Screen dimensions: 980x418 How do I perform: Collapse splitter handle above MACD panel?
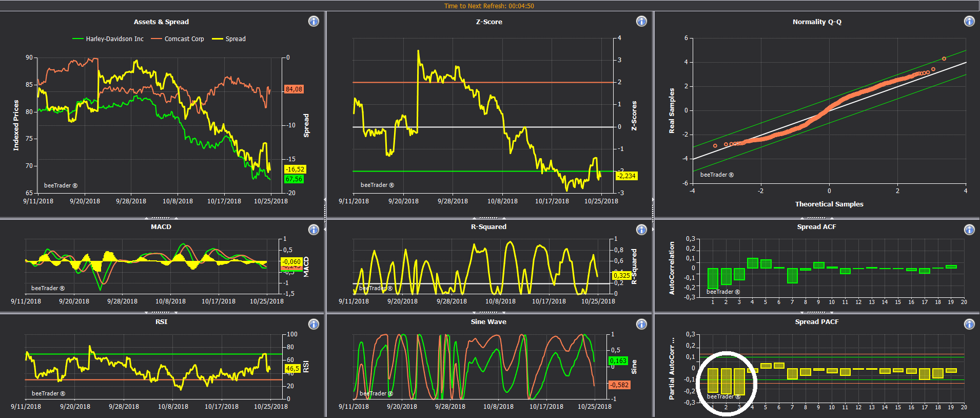tap(161, 218)
